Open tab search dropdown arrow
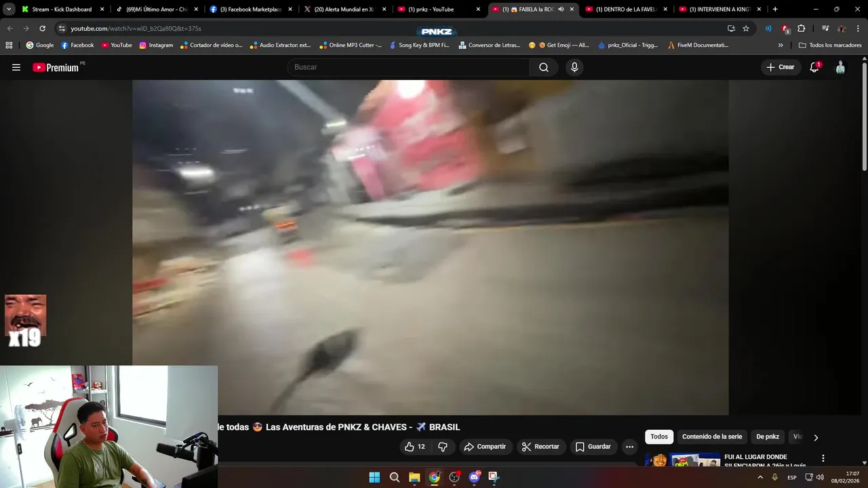 point(9,9)
